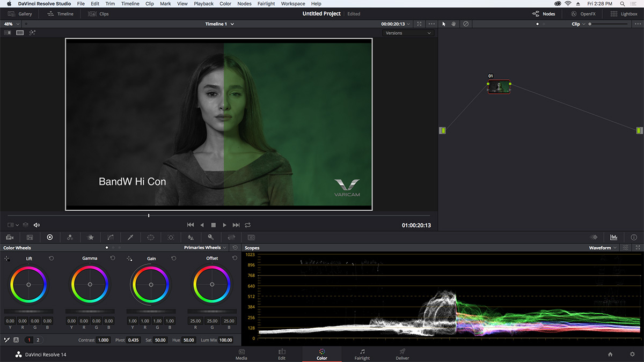This screenshot has height=362, width=644.
Task: Open the Tracker palette
Action: click(170, 237)
